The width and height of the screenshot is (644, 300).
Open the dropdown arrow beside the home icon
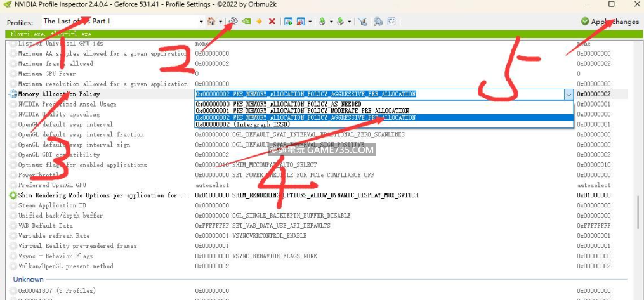point(220,22)
